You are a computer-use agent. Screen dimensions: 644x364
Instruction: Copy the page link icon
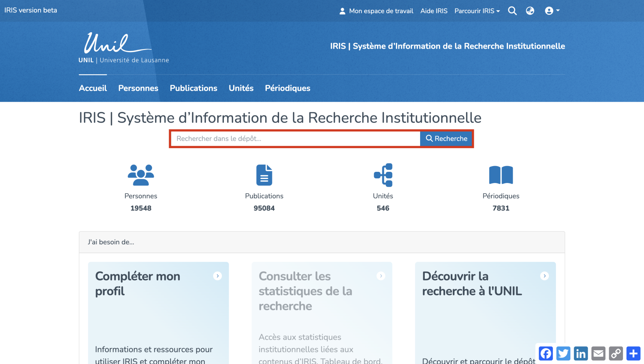(616, 353)
